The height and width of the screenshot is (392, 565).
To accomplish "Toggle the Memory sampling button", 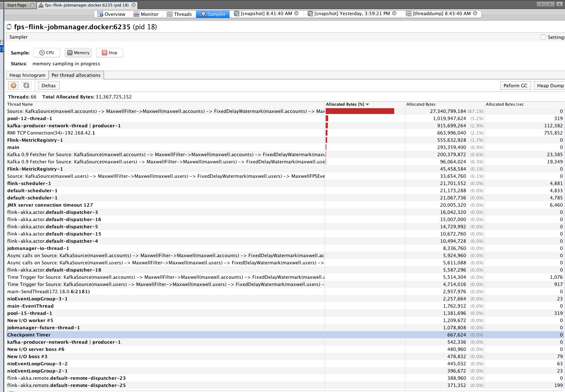I will click(x=78, y=53).
